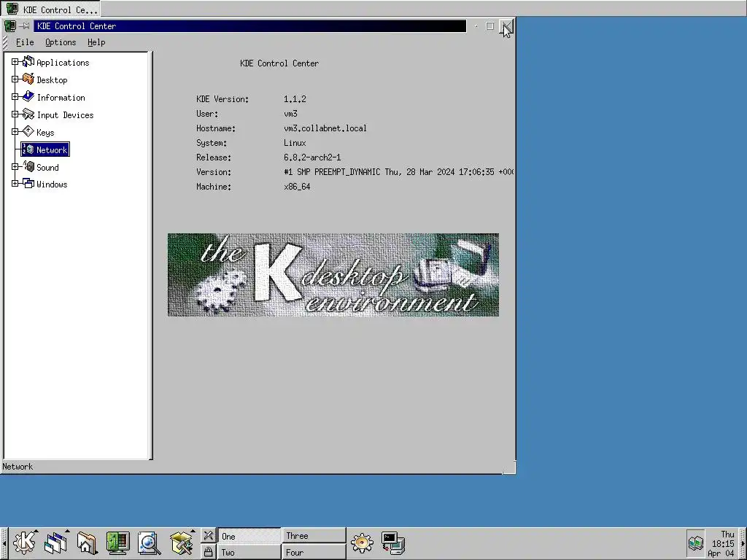Click the panel clock showing 18:15

click(721, 543)
